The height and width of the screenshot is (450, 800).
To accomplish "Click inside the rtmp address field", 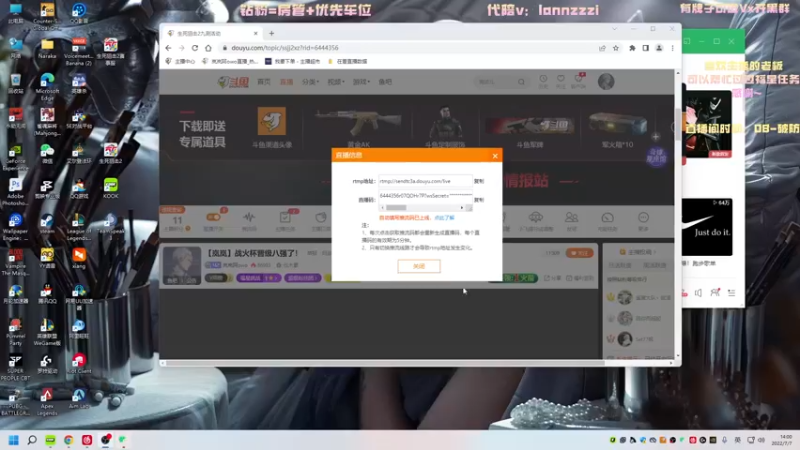I will (425, 181).
